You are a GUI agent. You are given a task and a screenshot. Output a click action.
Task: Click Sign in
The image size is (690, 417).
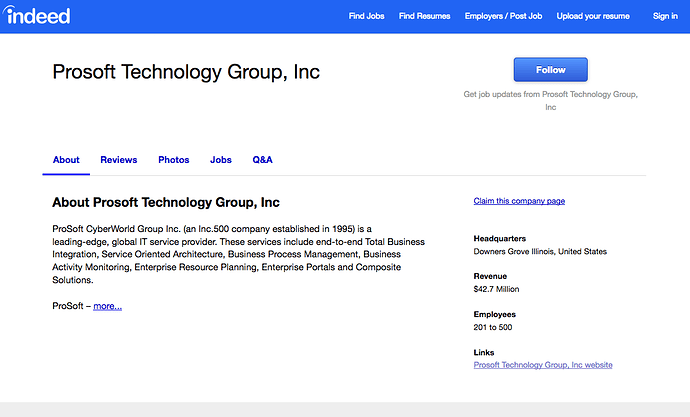pos(665,16)
